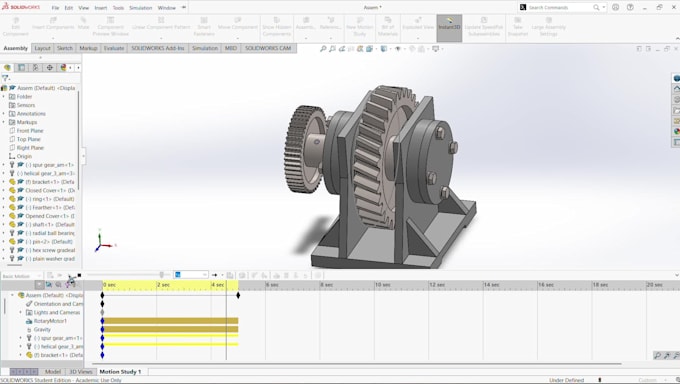Select radial ball bearing component
The width and height of the screenshot is (680, 384).
53,233
